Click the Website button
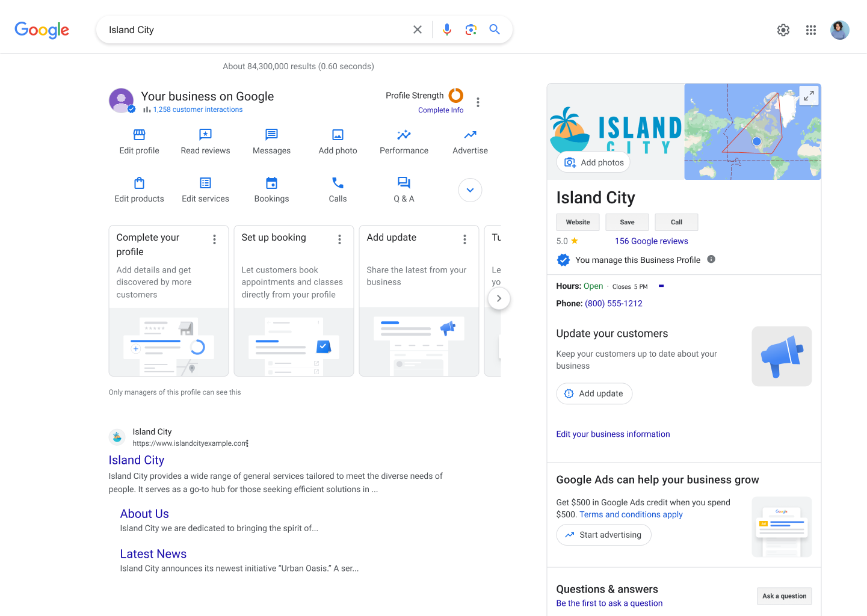 [578, 222]
